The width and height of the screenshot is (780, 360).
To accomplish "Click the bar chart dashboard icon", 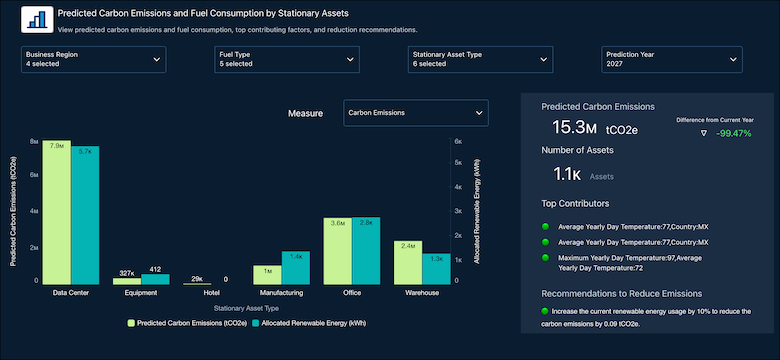I will (37, 19).
